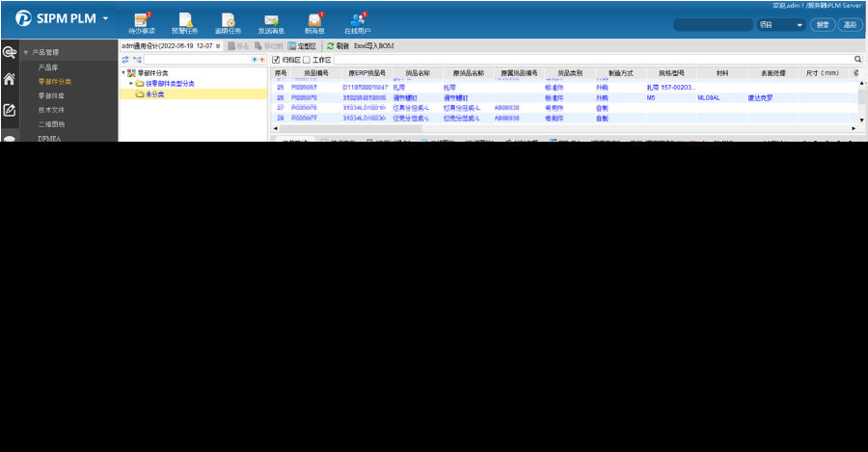Click the 发送消息 send message icon
The width and height of the screenshot is (868, 452).
tap(271, 20)
